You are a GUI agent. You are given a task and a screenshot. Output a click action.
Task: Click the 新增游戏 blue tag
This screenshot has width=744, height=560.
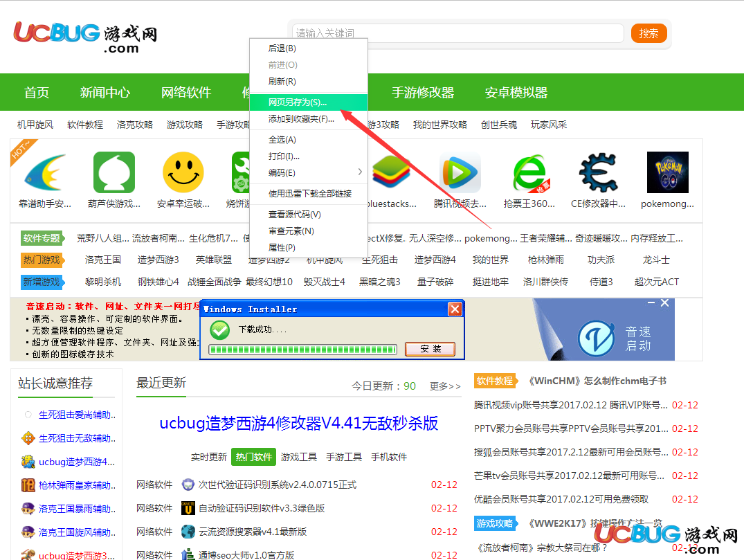pos(43,282)
